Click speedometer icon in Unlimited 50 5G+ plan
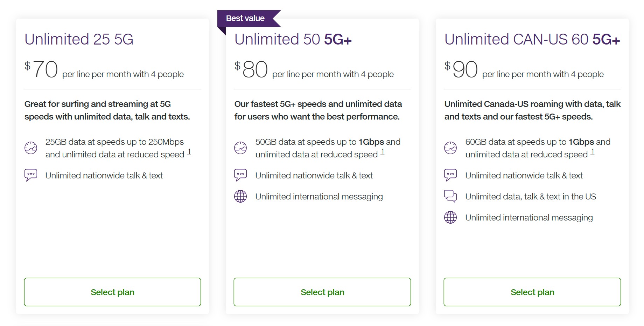Image resolution: width=644 pixels, height=326 pixels. (240, 148)
